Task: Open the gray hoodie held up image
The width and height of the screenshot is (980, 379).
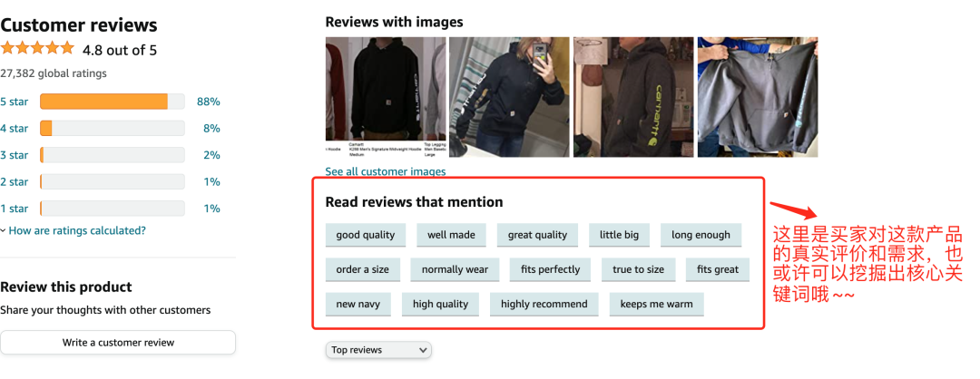Action: point(758,97)
